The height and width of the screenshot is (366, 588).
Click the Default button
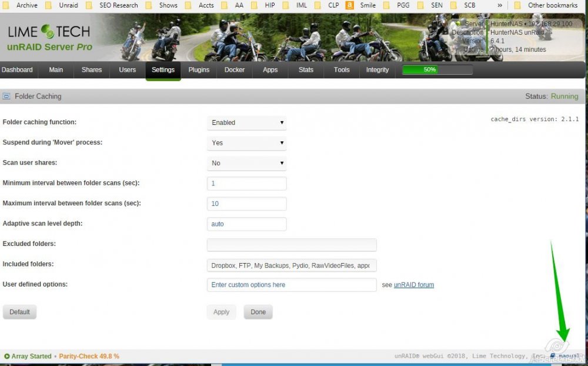19,311
